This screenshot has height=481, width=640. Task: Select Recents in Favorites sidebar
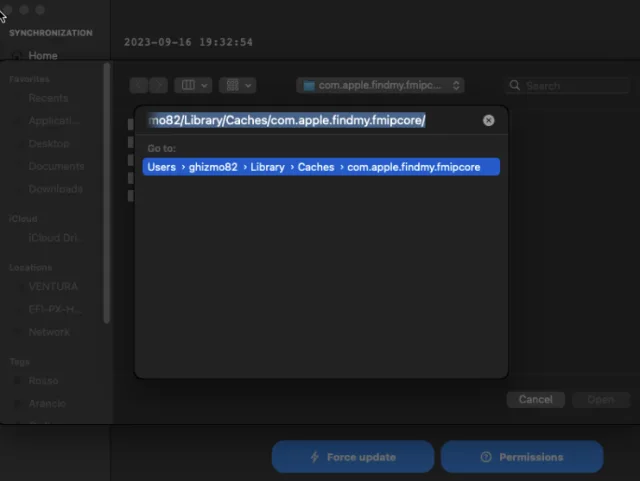click(48, 98)
